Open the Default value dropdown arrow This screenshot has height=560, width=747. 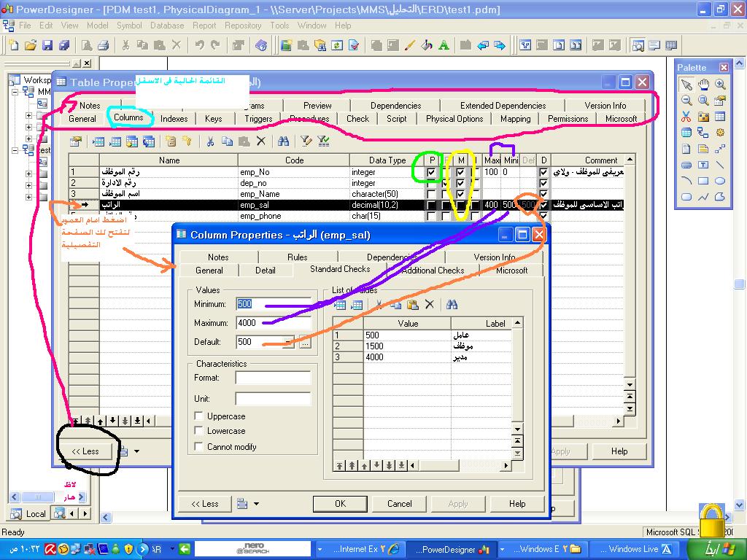pyautogui.click(x=290, y=342)
